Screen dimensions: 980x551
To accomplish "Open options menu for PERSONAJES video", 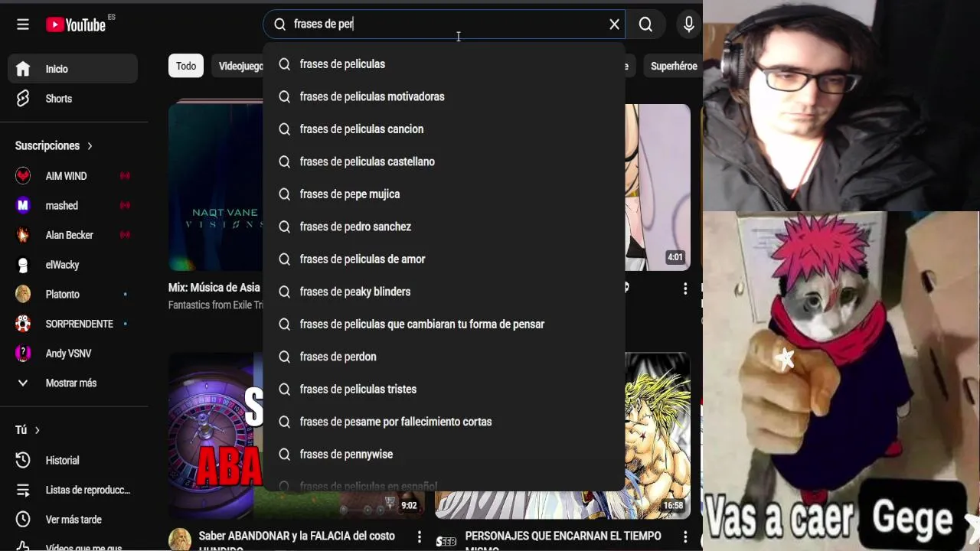I will 685,537.
